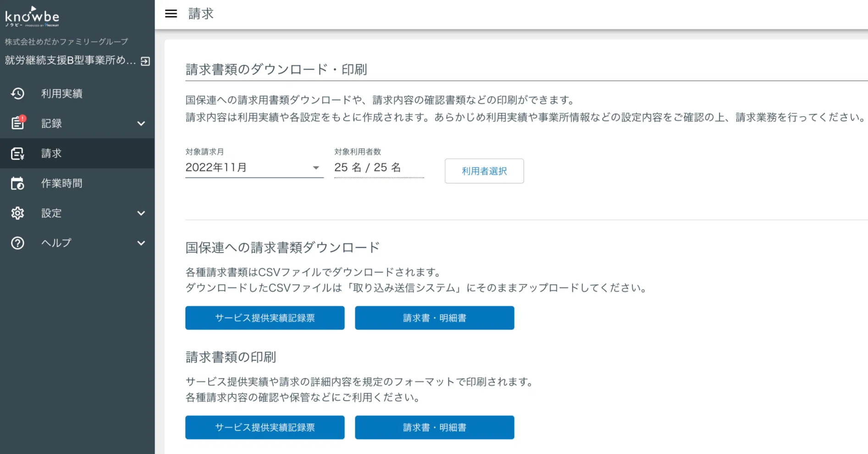
Task: Select 請求 in the sidebar menu
Action: tap(77, 154)
